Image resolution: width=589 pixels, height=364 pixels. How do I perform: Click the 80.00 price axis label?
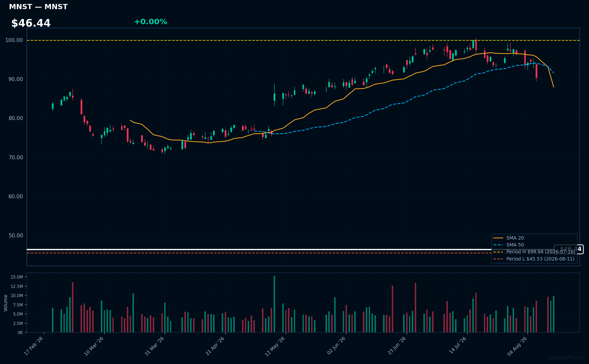[16, 118]
